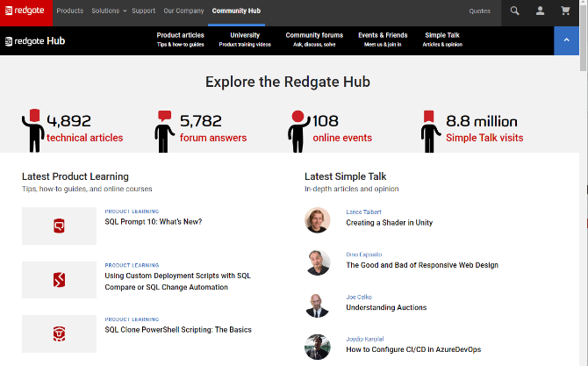
Task: Click Joe Celko's avatar photo
Action: click(317, 305)
